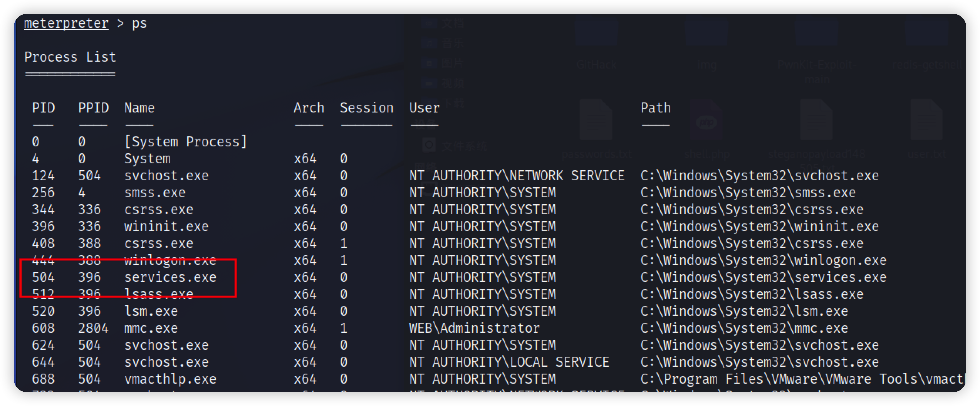Click the Path column header
Image resolution: width=980 pixels, height=406 pixels.
[656, 108]
